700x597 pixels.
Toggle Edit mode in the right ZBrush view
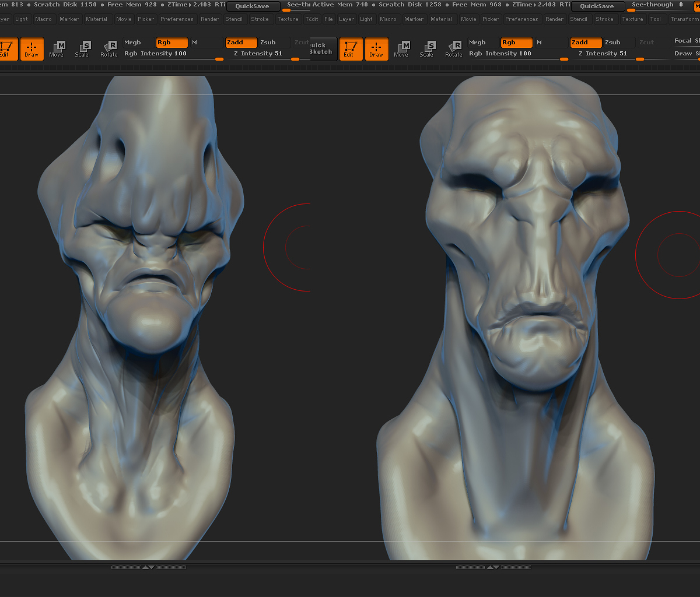pyautogui.click(x=350, y=49)
